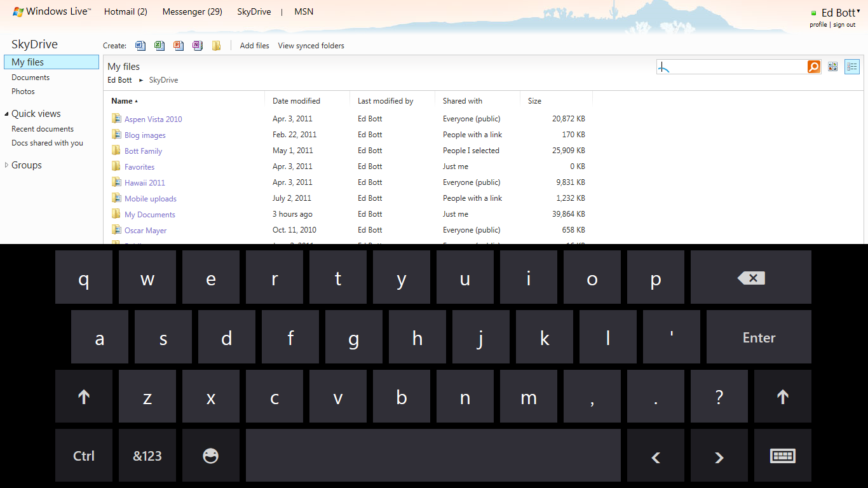
Task: Create a new PowerPoint presentation
Action: (179, 46)
